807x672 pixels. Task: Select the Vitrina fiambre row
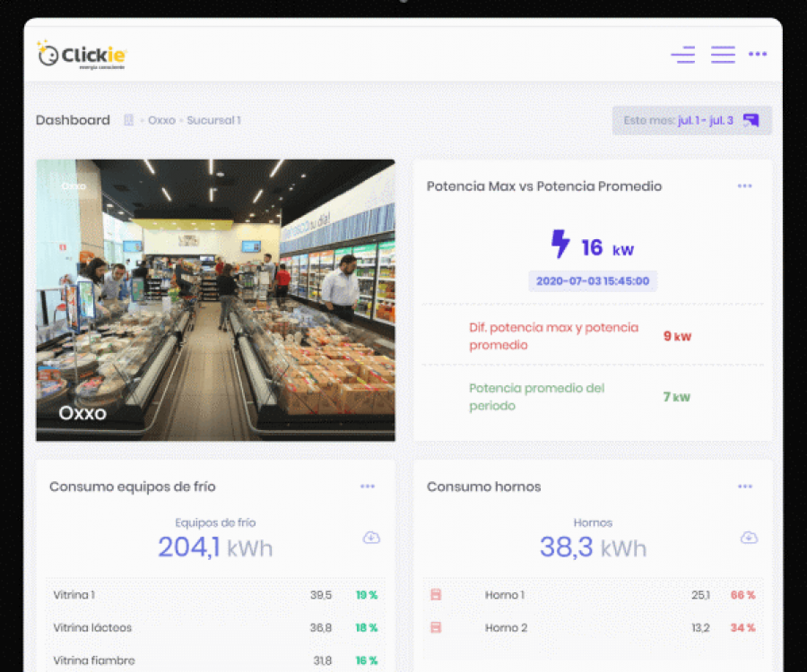(215, 660)
